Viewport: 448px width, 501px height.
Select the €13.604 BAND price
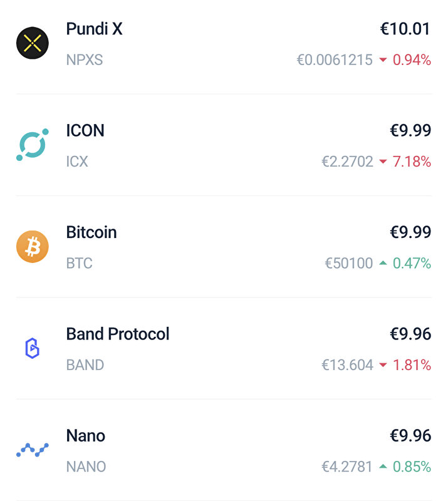pyautogui.click(x=347, y=365)
